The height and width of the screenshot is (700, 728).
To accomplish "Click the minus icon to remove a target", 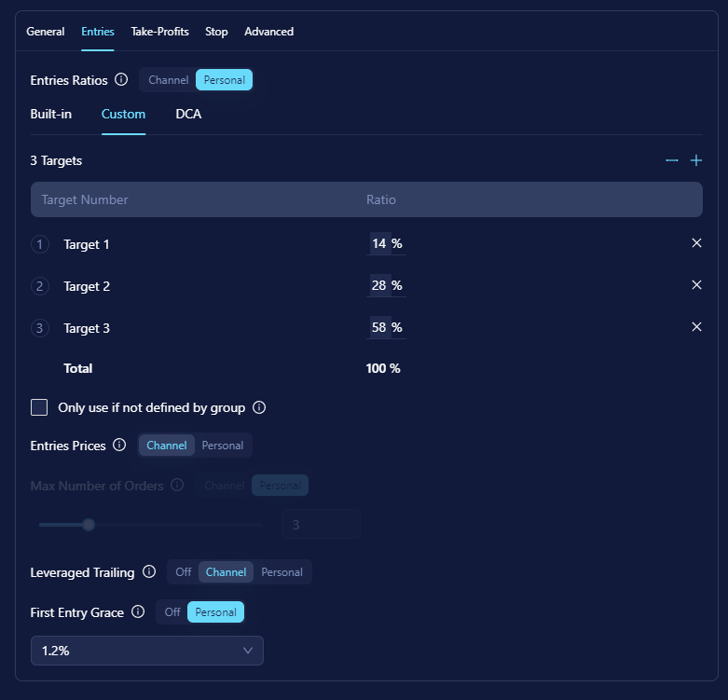I will point(671,160).
